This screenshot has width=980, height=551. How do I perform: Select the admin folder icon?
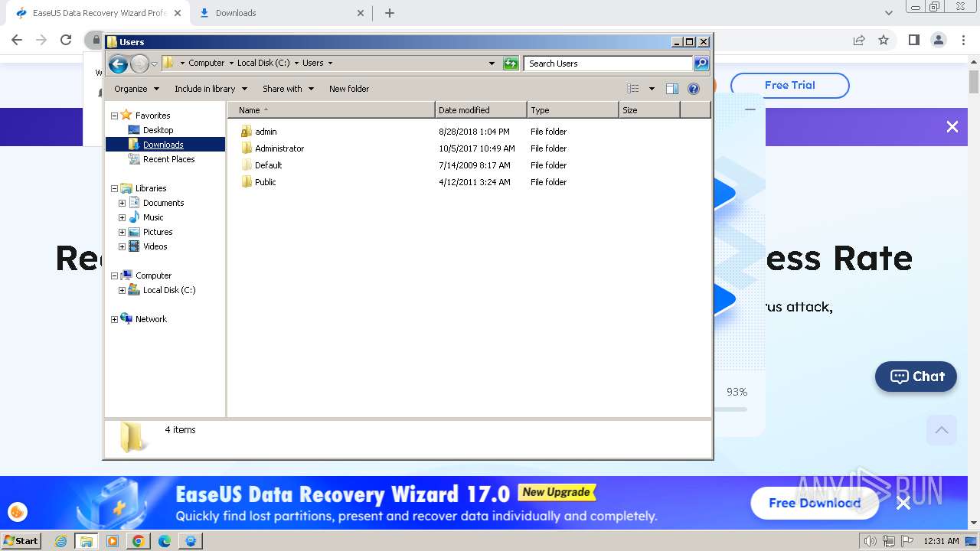point(247,132)
